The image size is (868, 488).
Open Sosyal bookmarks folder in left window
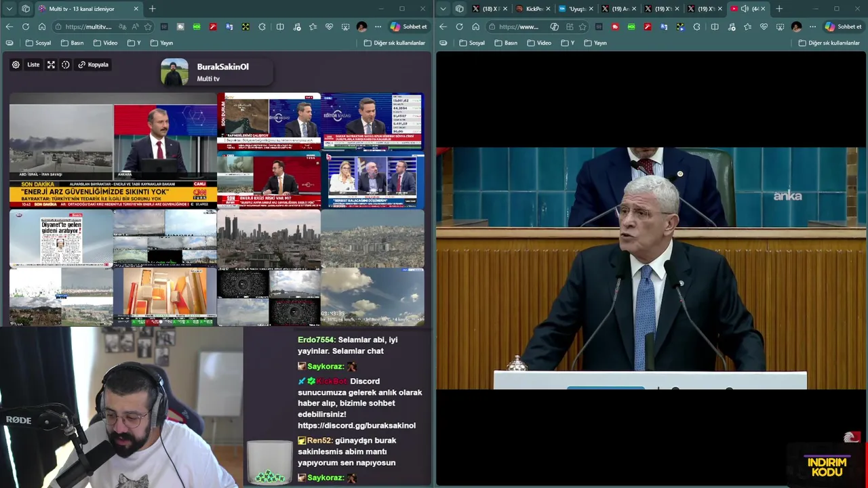click(x=38, y=43)
